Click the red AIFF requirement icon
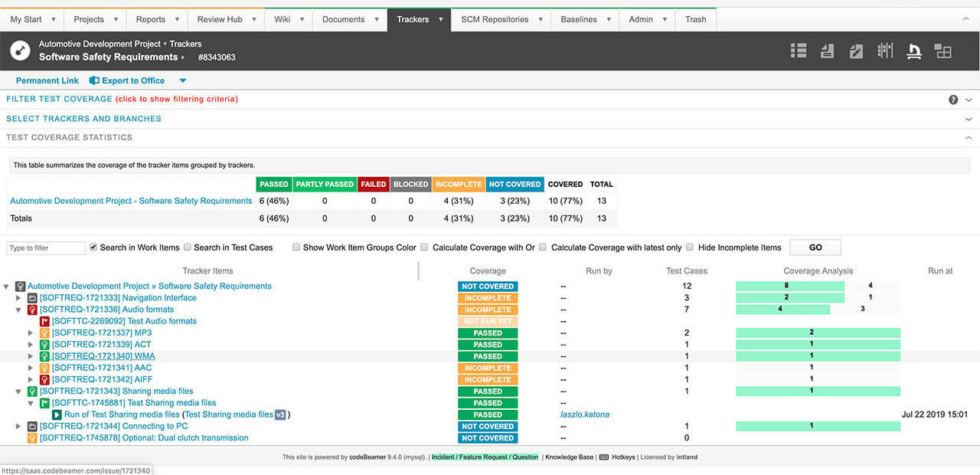 [x=45, y=379]
